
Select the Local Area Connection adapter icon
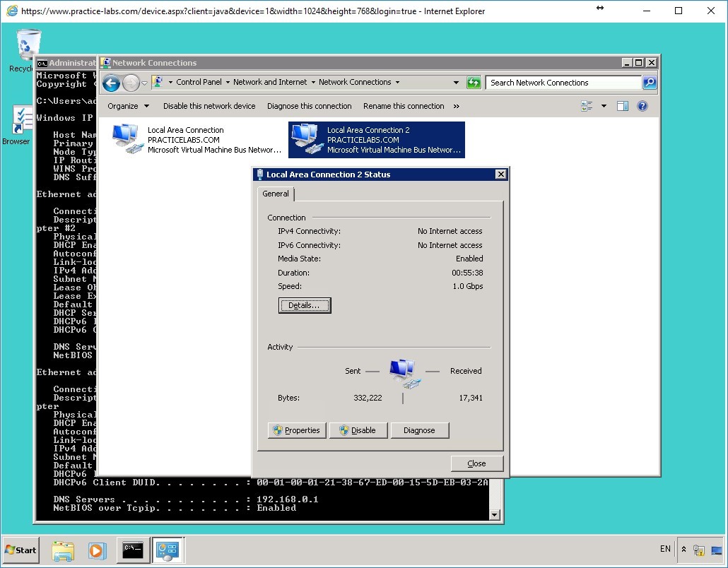(126, 136)
